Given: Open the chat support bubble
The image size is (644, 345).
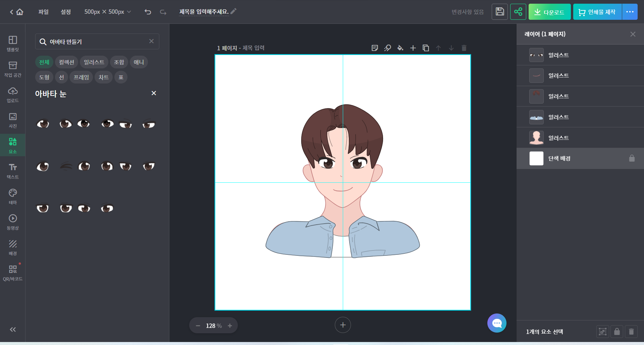Looking at the screenshot, I should [497, 323].
